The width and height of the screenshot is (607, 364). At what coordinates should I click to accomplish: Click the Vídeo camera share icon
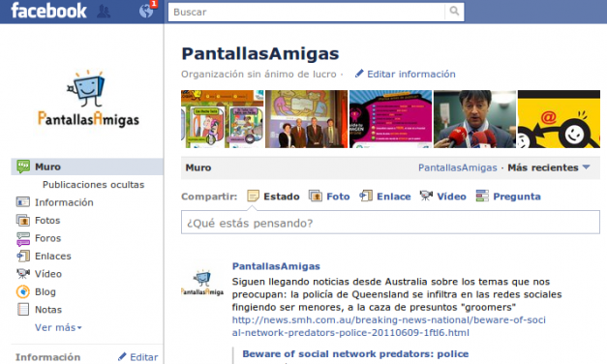point(426,196)
